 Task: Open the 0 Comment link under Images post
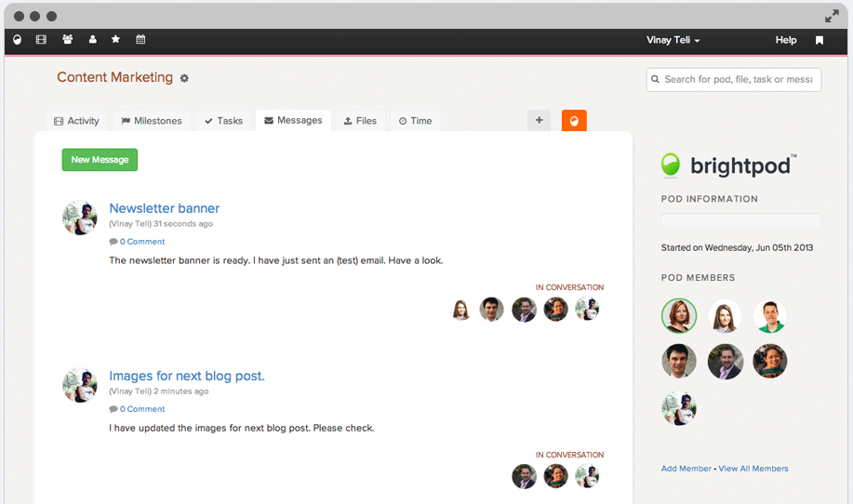(141, 409)
